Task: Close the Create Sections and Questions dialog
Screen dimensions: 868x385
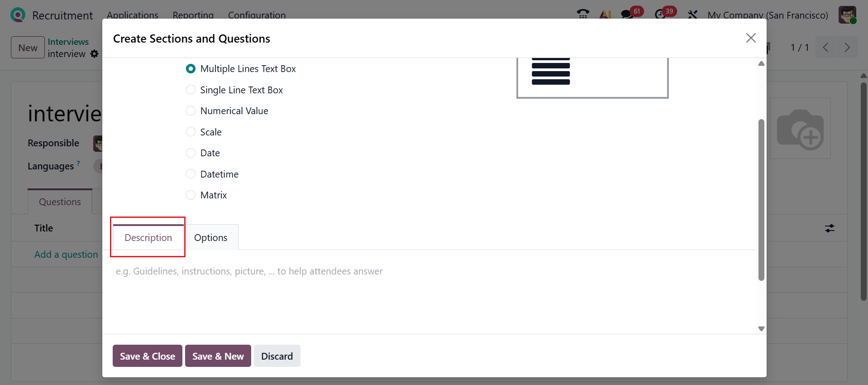Action: point(751,38)
